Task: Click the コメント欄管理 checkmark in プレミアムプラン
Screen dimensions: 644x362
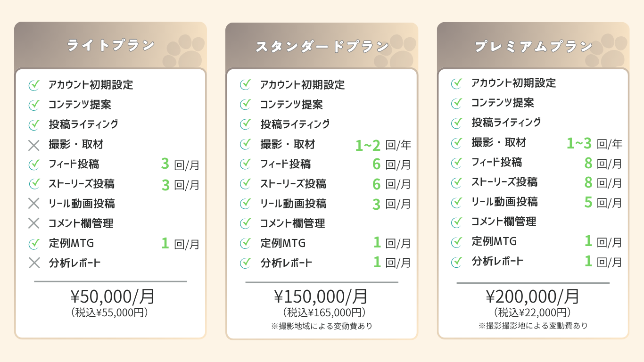Action: [x=456, y=222]
